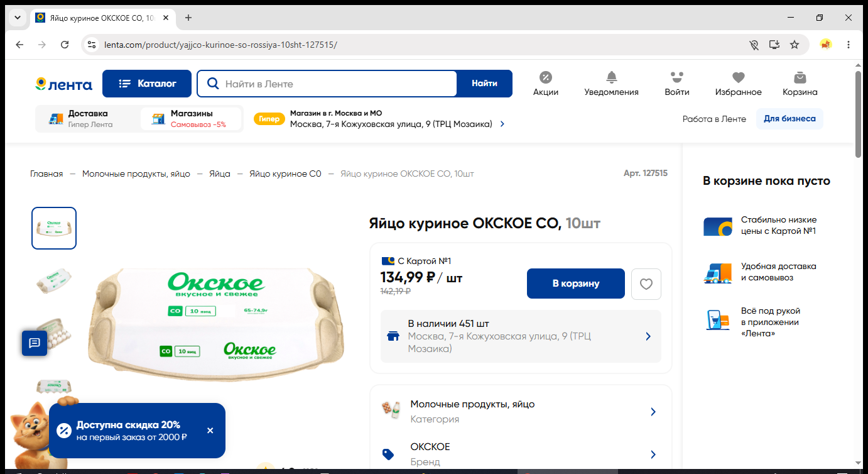Expand the store address chevron
The height and width of the screenshot is (474, 868).
pyautogui.click(x=502, y=124)
